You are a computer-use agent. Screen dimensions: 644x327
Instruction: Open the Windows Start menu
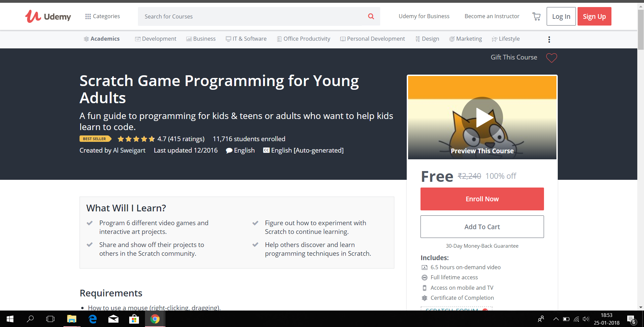pos(10,319)
